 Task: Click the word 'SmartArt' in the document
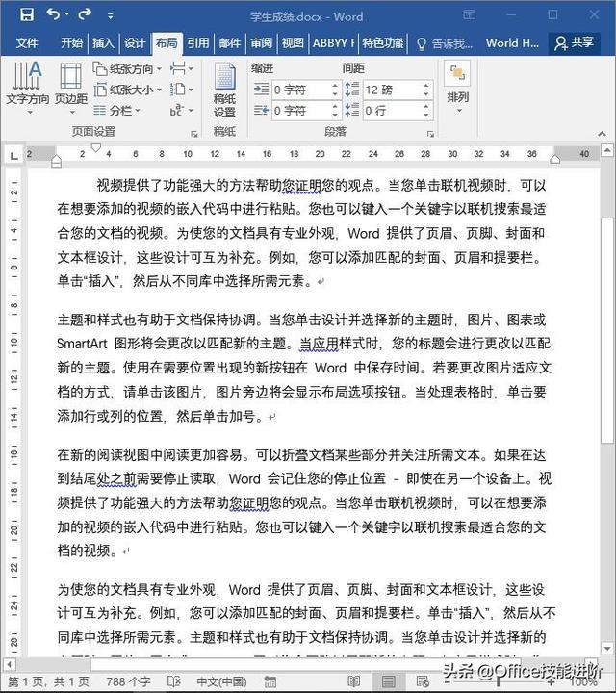(x=82, y=344)
